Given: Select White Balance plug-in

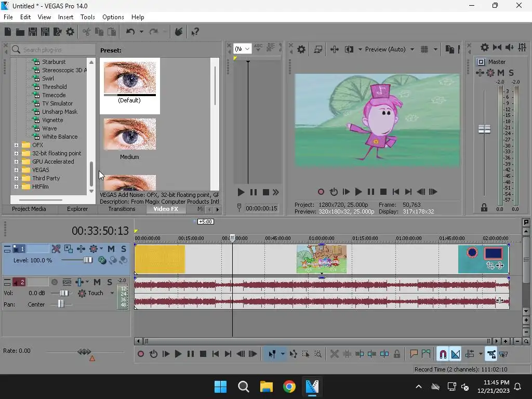Looking at the screenshot, I should pyautogui.click(x=60, y=137).
